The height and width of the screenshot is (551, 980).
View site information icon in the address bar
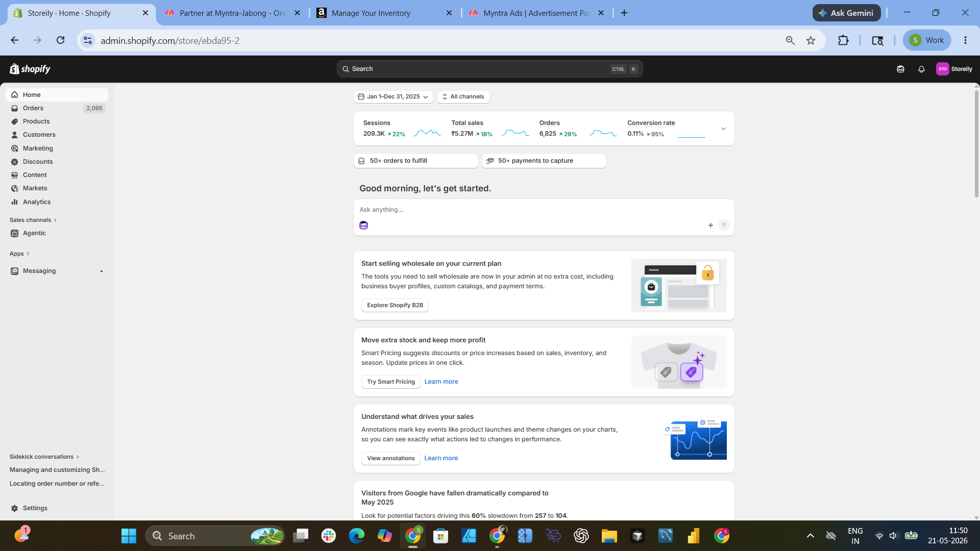(x=88, y=40)
